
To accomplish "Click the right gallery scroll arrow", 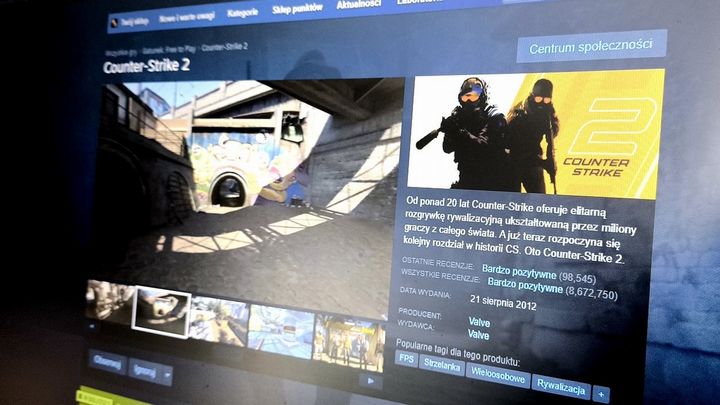I will (371, 381).
